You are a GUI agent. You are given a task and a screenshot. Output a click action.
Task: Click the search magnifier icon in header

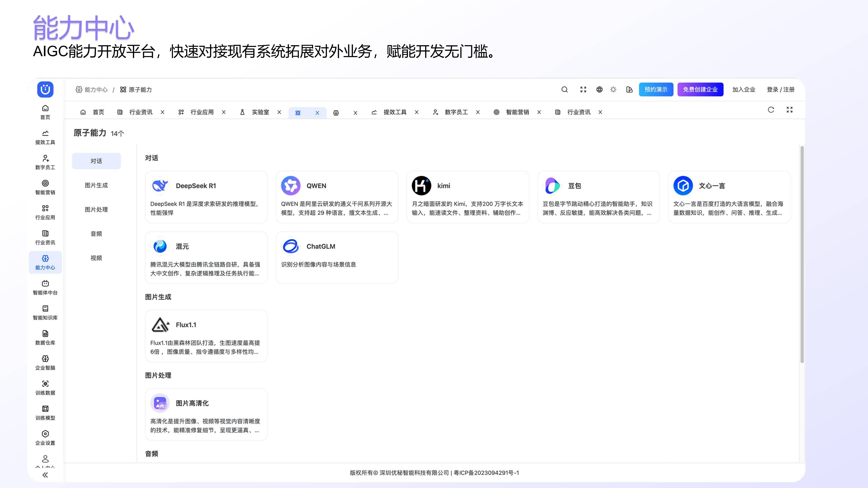tap(564, 90)
